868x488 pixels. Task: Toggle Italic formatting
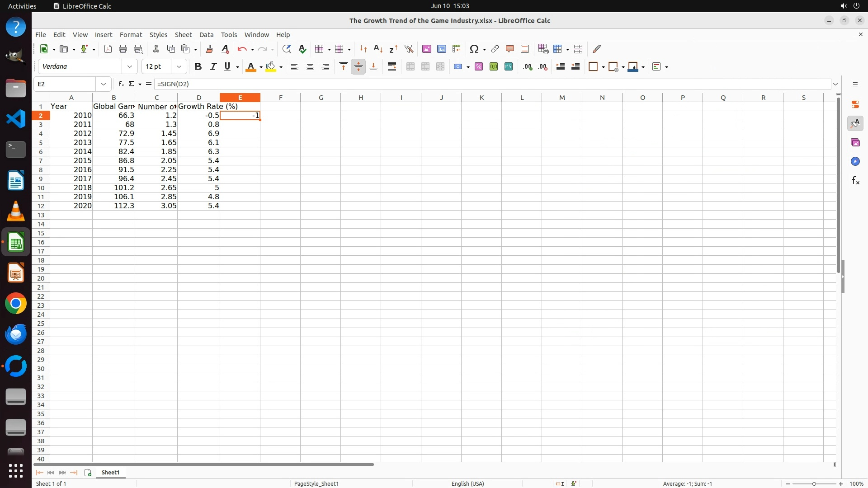213,67
